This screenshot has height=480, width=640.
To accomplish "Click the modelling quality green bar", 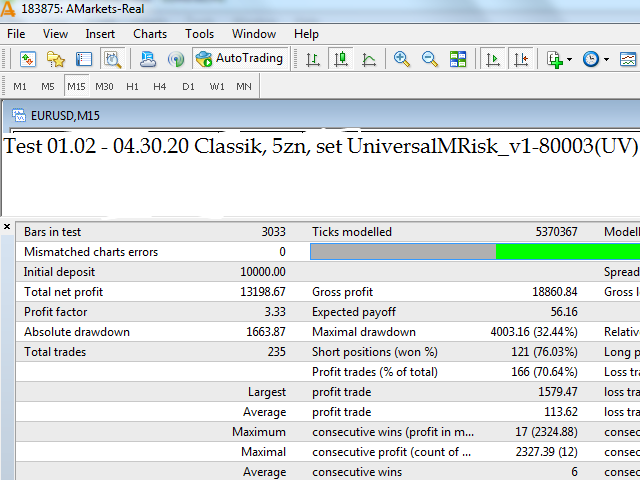I will (x=567, y=251).
